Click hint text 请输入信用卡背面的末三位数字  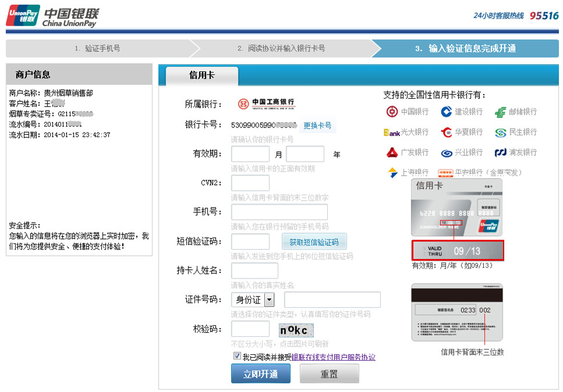(x=279, y=198)
